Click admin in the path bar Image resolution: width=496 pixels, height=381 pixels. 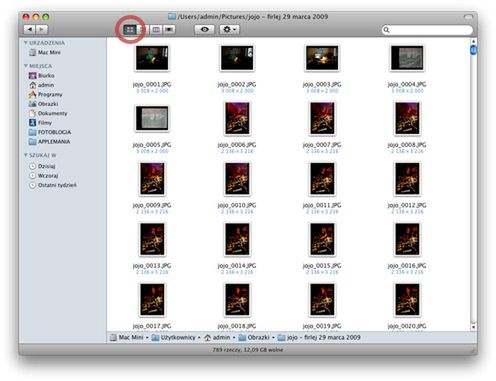click(217, 337)
